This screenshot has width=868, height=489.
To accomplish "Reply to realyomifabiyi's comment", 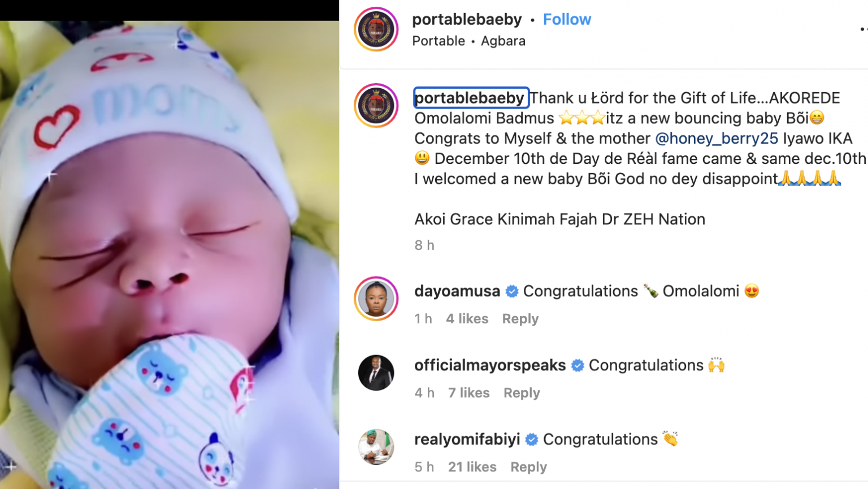I will pos(528,467).
